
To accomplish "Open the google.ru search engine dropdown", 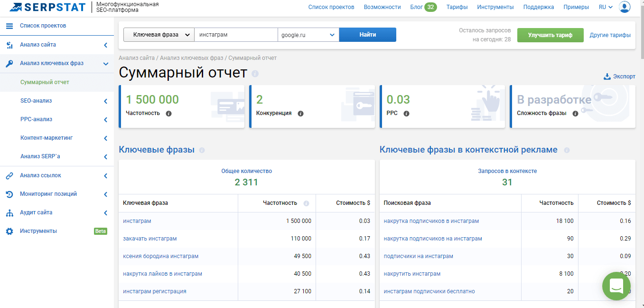I will point(308,35).
